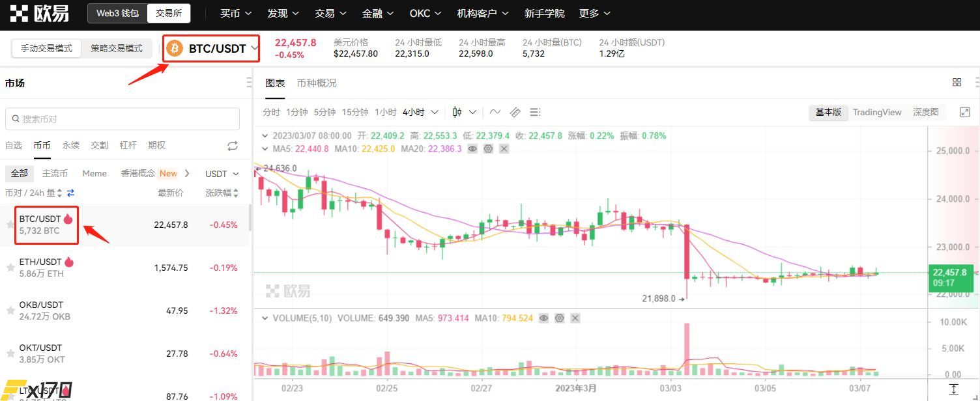The image size is (980, 401).
Task: Filter by 主流币 category
Action: point(55,174)
